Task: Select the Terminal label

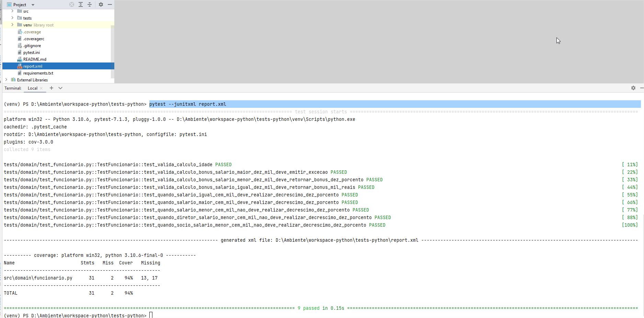Action: pyautogui.click(x=13, y=88)
